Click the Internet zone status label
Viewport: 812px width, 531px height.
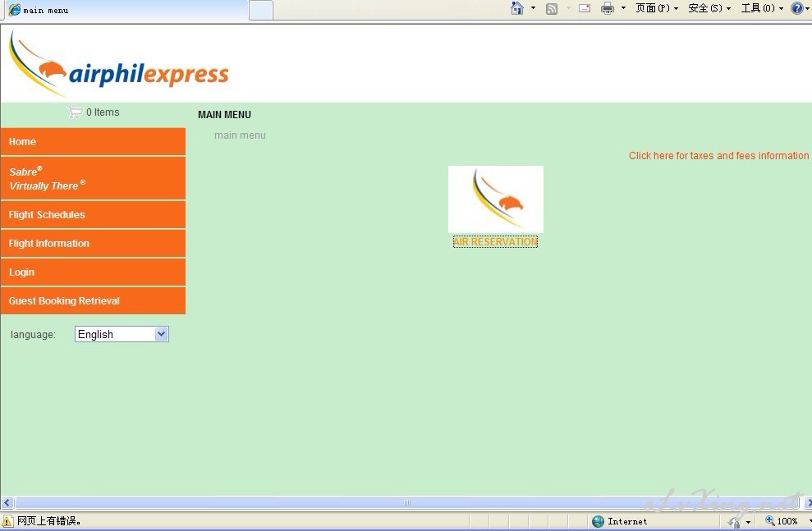pyautogui.click(x=627, y=522)
